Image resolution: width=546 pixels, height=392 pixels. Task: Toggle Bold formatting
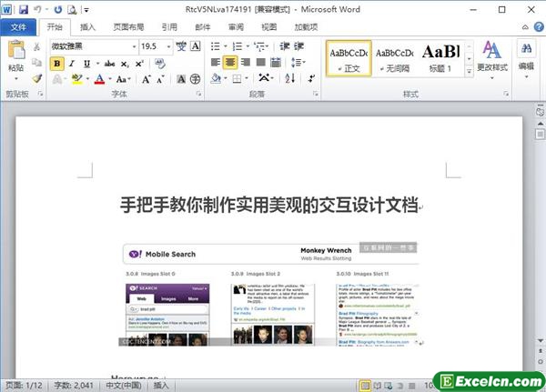(x=57, y=64)
